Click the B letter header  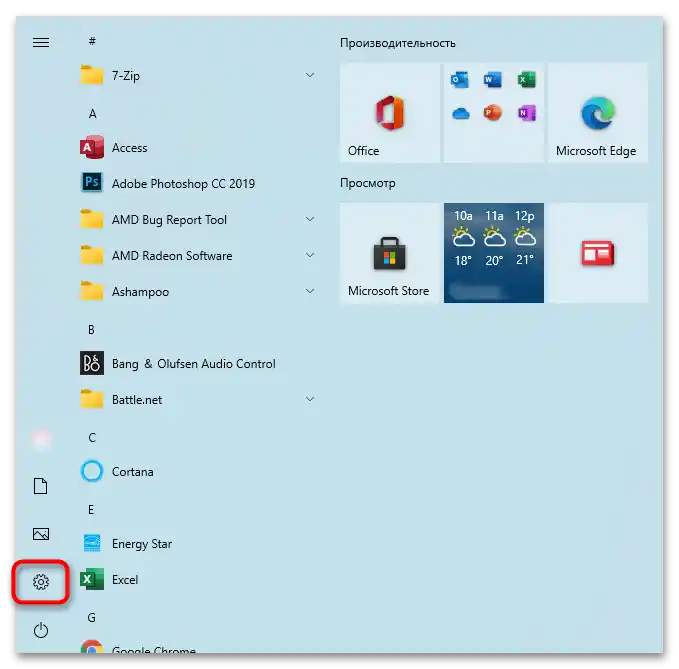point(91,330)
